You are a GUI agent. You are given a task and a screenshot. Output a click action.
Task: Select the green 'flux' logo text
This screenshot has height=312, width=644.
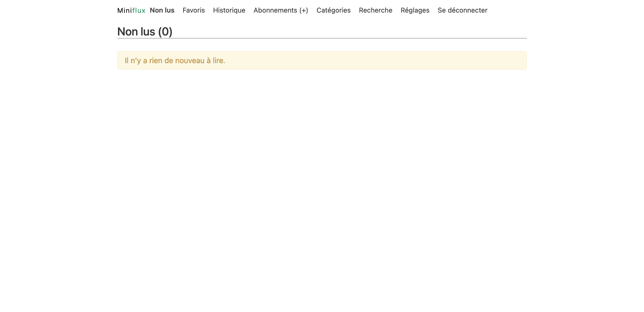[139, 10]
